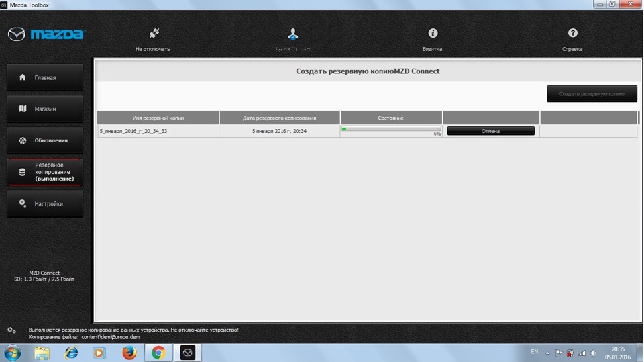
Task: Click Mazda Toolbox taskbar icon
Action: pos(188,353)
